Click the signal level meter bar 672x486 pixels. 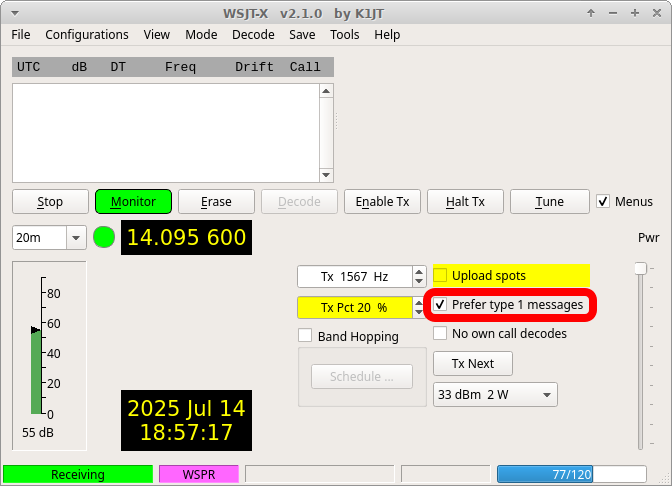[x=36, y=372]
